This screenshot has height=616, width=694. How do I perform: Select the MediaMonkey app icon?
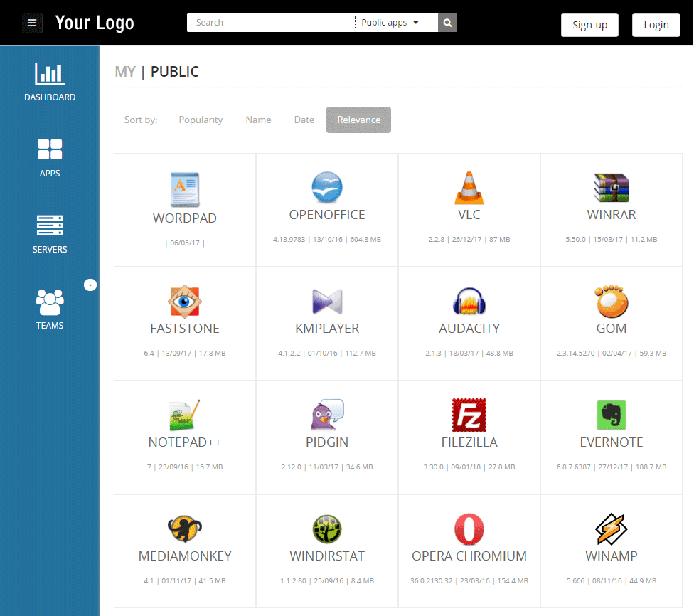[x=185, y=529]
